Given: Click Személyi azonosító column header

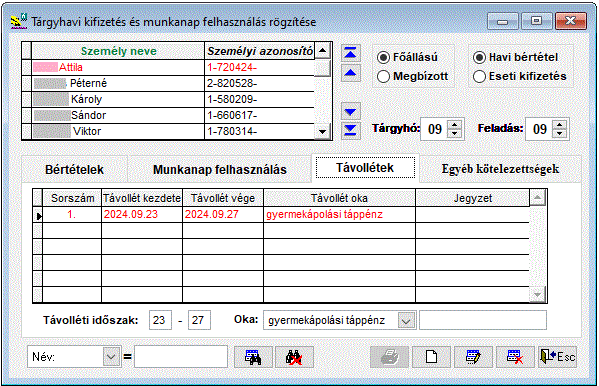Looking at the screenshot, I should pyautogui.click(x=259, y=51).
